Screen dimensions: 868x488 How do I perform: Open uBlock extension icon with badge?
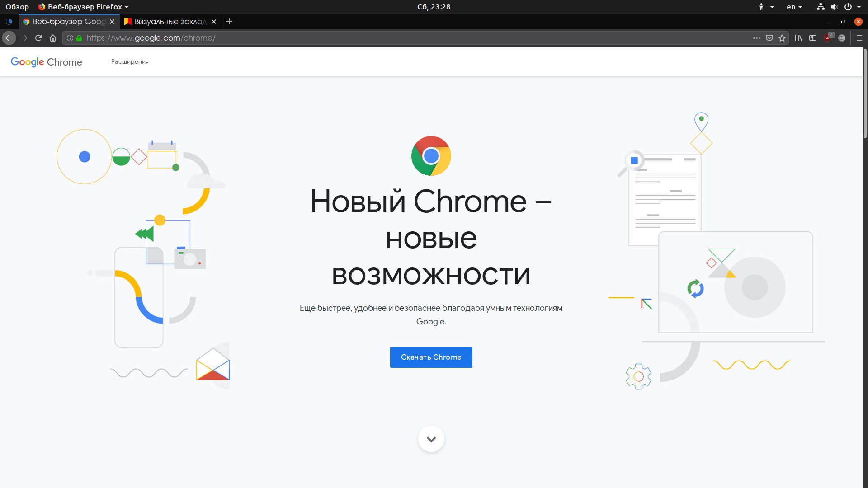(828, 38)
